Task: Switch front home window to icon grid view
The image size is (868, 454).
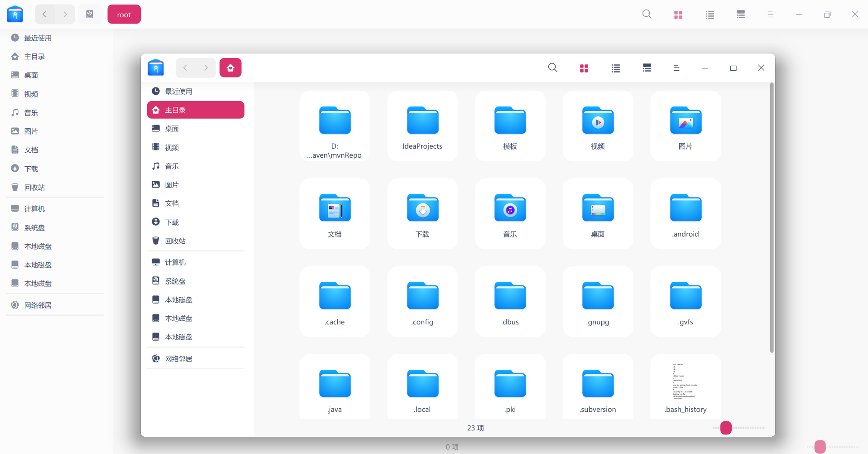Action: [584, 68]
